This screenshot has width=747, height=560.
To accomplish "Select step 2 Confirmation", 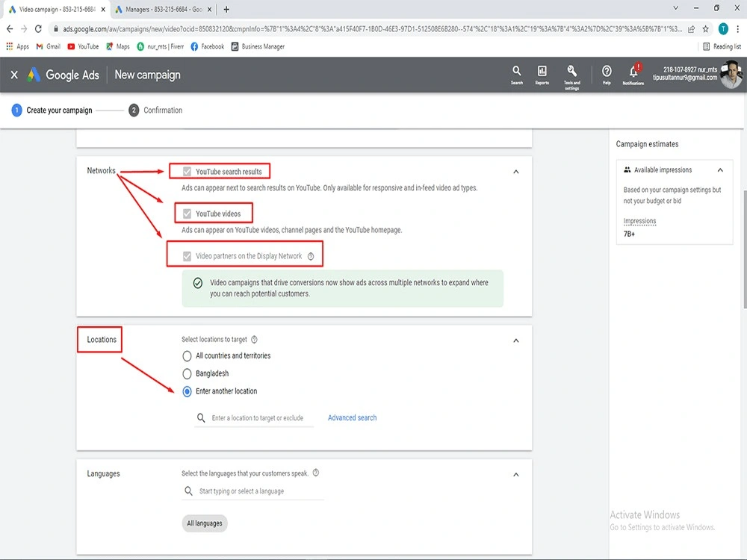I will pos(155,110).
